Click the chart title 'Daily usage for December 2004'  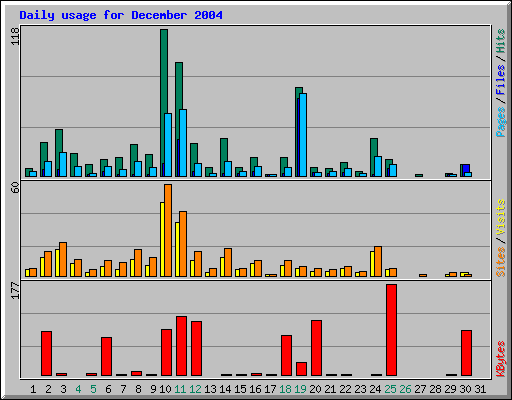pyautogui.click(x=121, y=15)
